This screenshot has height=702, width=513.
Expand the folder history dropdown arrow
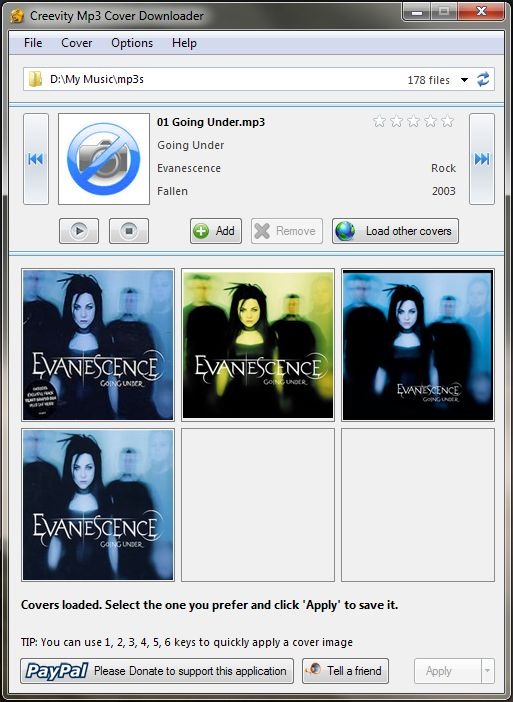click(x=464, y=80)
